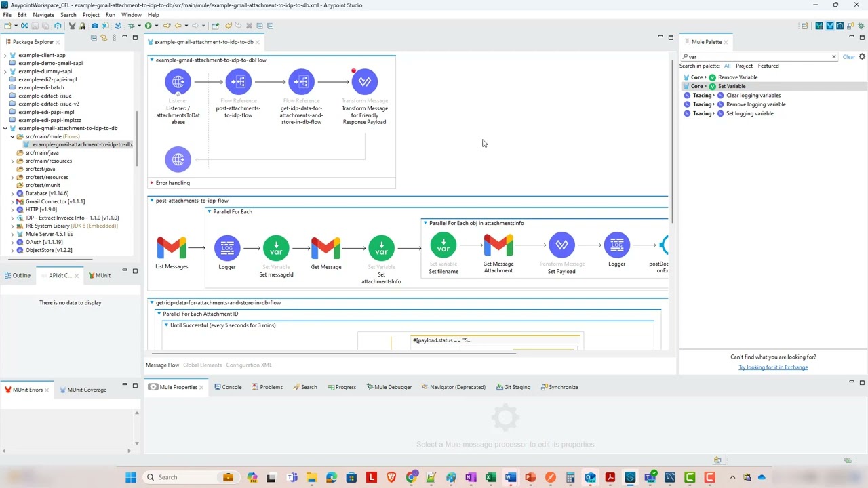Screen dimensions: 868x488
Task: Select the example-edi-batch project
Action: tap(41, 88)
